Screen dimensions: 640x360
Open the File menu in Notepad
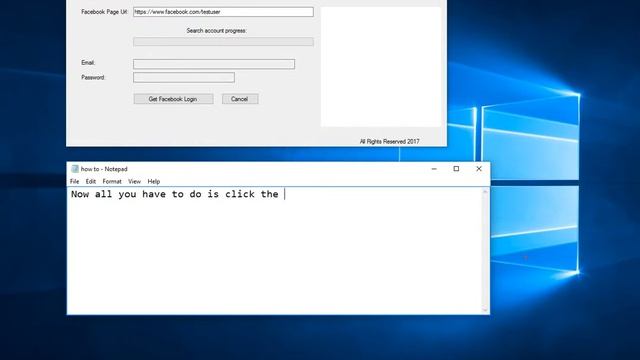pos(74,181)
